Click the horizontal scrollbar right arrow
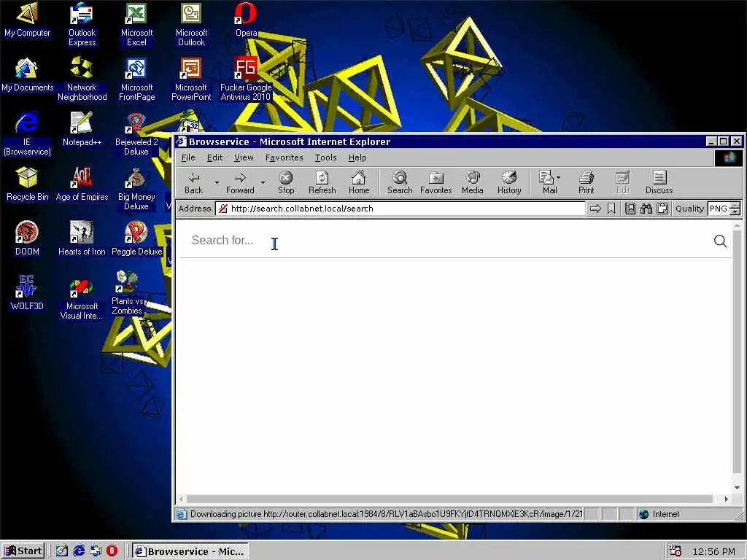 [x=726, y=499]
